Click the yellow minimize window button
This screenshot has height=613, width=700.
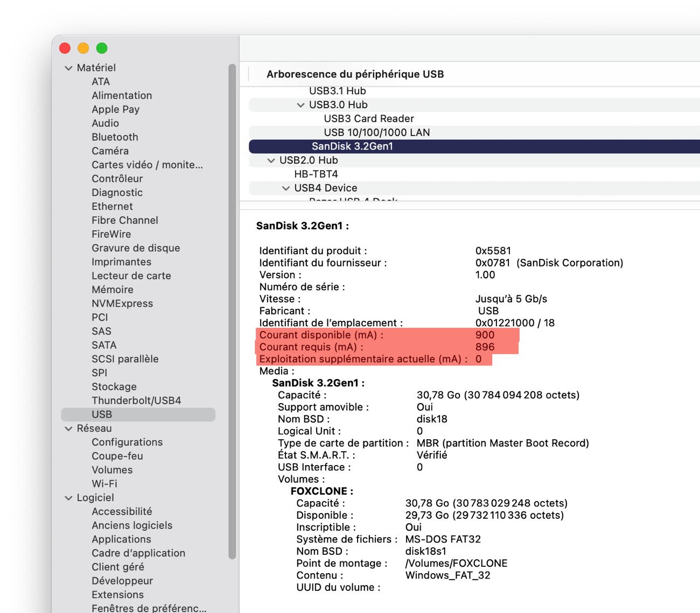[83, 48]
